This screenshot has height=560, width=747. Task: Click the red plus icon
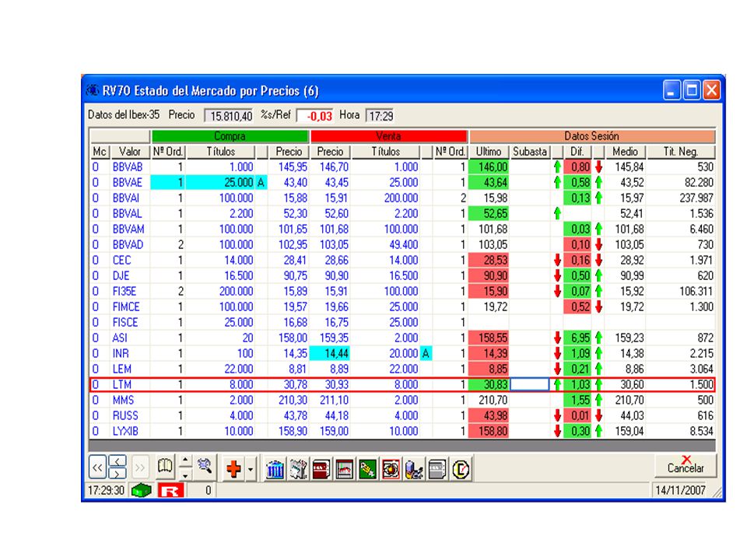[x=233, y=469]
